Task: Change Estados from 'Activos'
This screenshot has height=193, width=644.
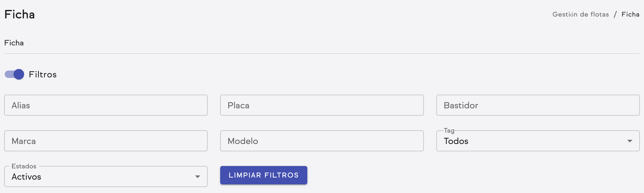Action: point(105,176)
